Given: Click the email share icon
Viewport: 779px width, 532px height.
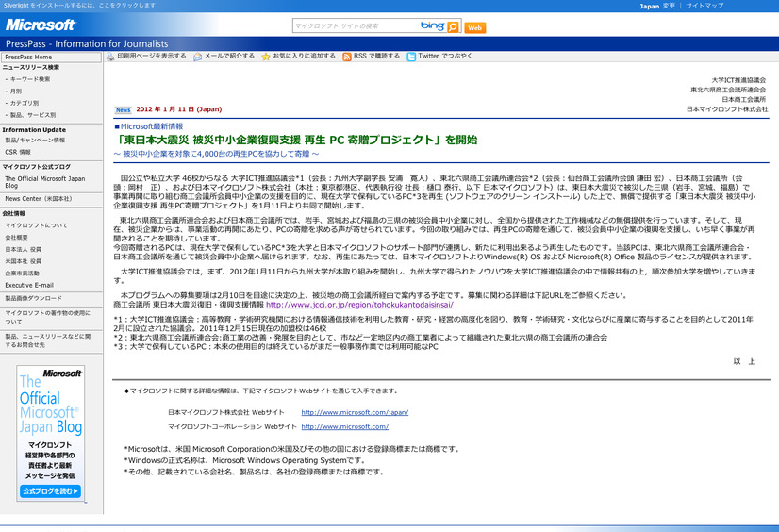Looking at the screenshot, I should (x=198, y=57).
